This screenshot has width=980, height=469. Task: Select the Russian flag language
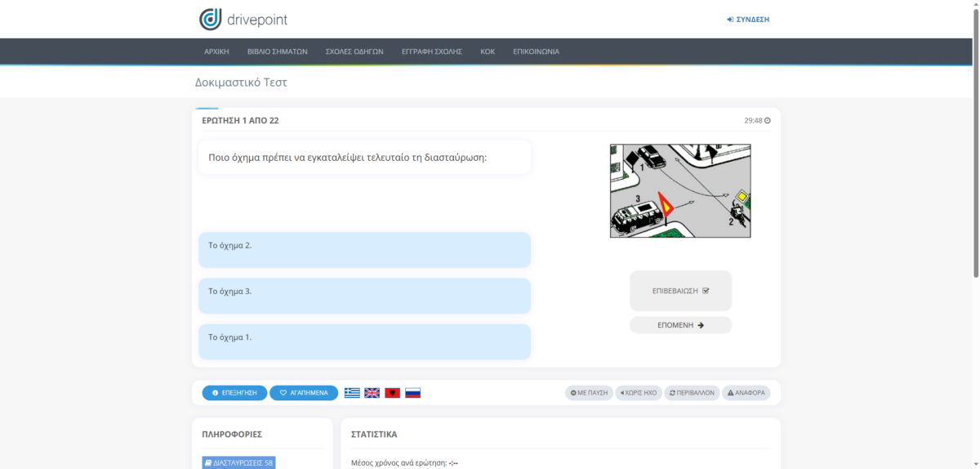pos(413,393)
